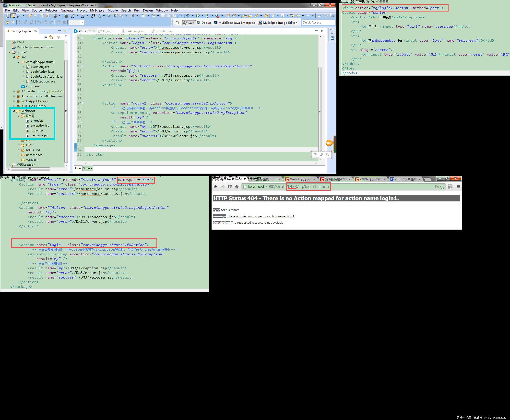
Task: Expand the JRE System Library node
Action: click(x=14, y=91)
